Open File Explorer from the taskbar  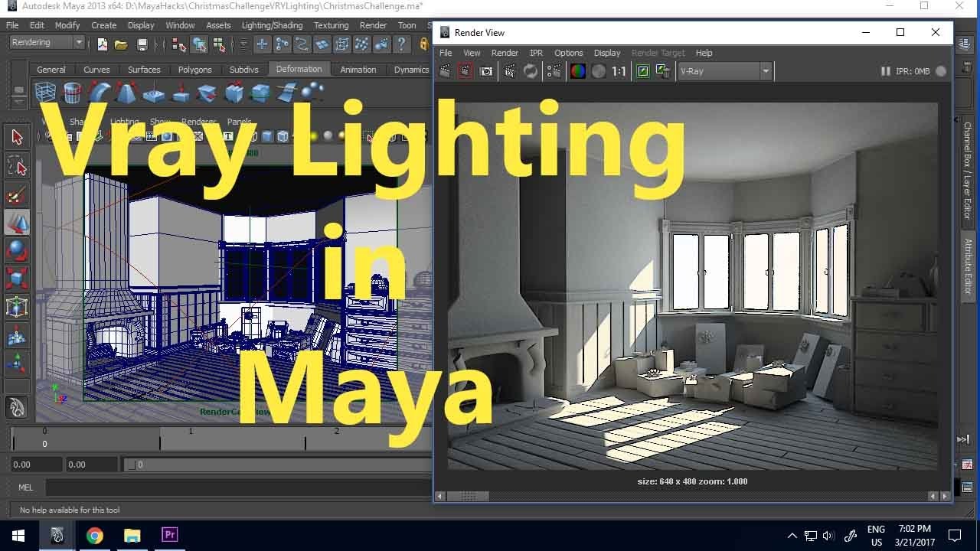(x=132, y=536)
